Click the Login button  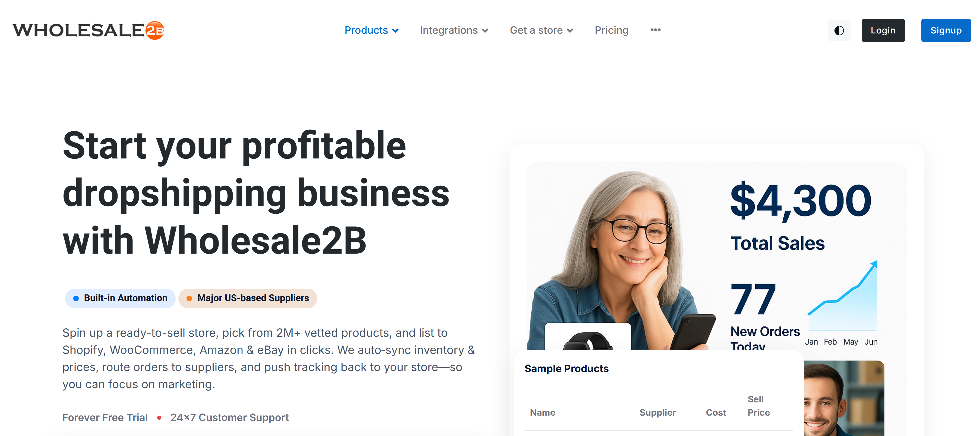(883, 30)
